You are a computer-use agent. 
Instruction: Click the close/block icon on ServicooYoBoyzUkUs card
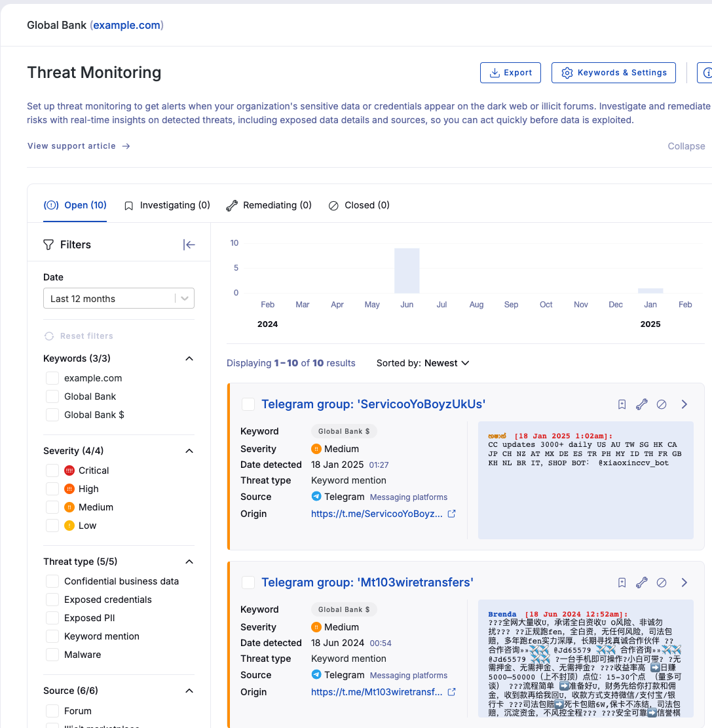(662, 404)
